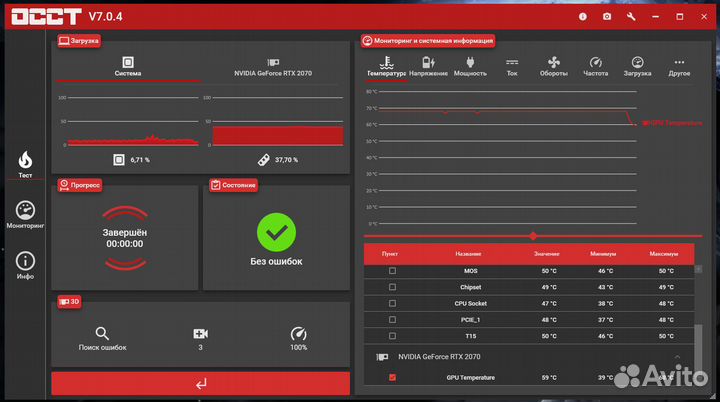The height and width of the screenshot is (402, 720).
Task: Click the red diamond slider handle under graph
Action: click(x=533, y=236)
